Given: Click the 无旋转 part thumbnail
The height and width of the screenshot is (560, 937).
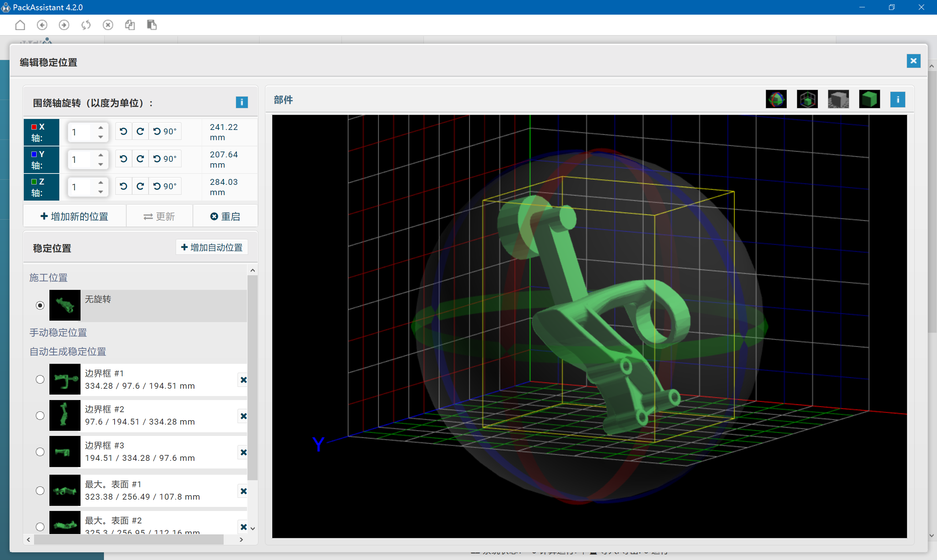Looking at the screenshot, I should tap(65, 305).
